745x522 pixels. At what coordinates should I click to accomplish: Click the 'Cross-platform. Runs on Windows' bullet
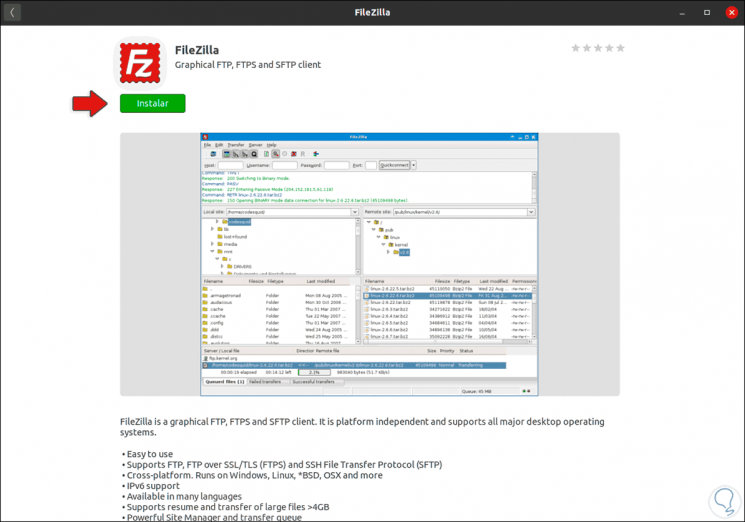[x=252, y=475]
